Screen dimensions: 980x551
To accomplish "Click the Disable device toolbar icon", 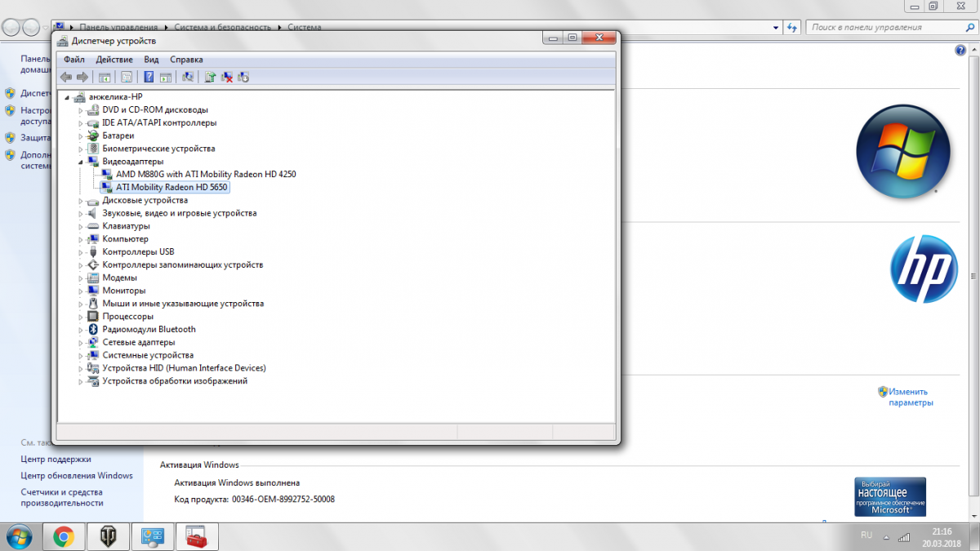I will (x=243, y=77).
